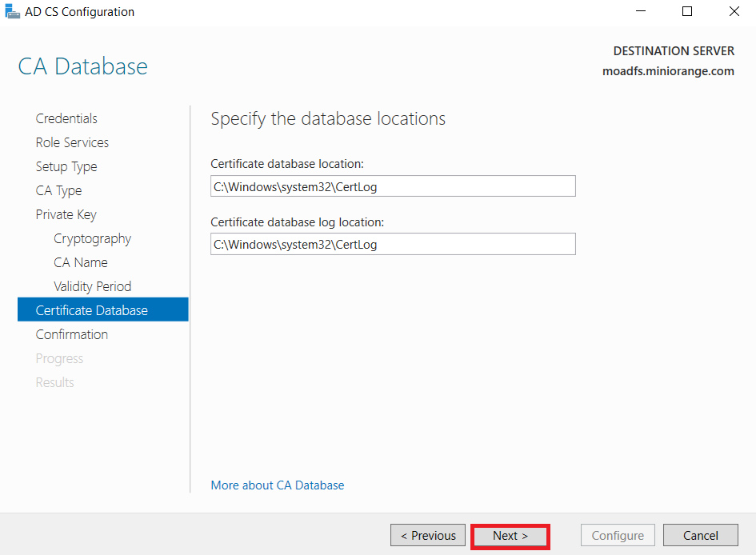
Task: Click the Certificate database location field
Action: coord(392,186)
